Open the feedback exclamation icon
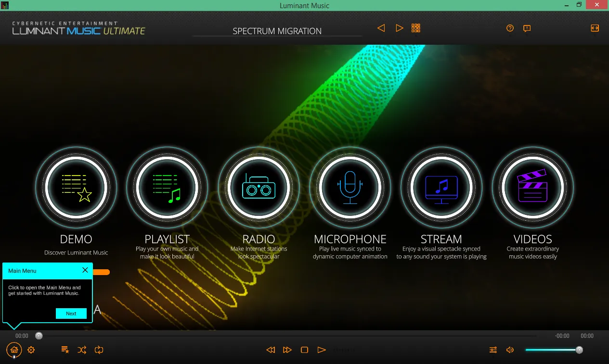609x364 pixels. [x=527, y=28]
